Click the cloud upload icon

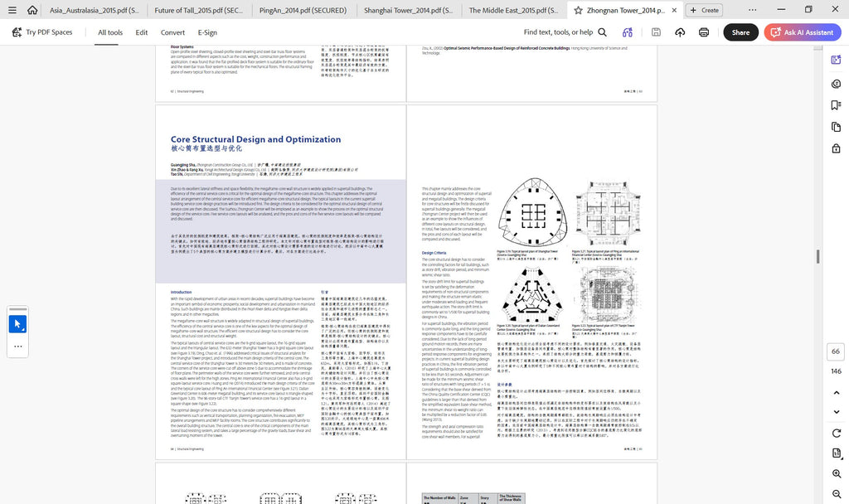coord(680,32)
